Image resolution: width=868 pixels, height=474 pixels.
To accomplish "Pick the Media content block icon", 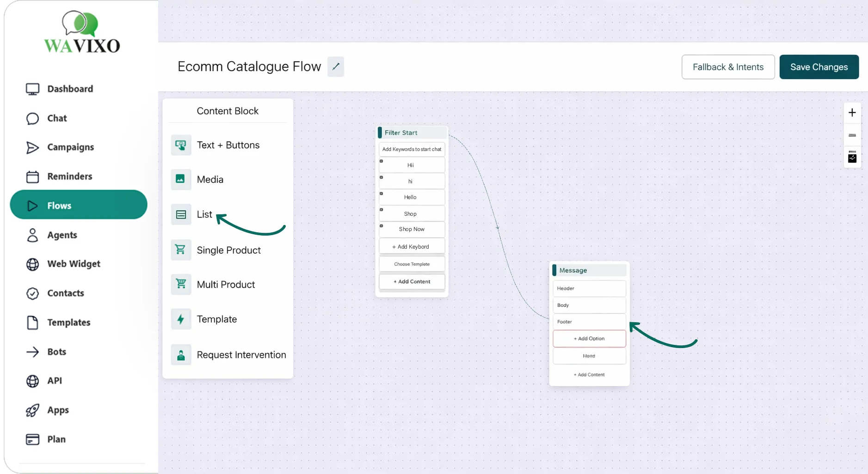I will pyautogui.click(x=181, y=180).
